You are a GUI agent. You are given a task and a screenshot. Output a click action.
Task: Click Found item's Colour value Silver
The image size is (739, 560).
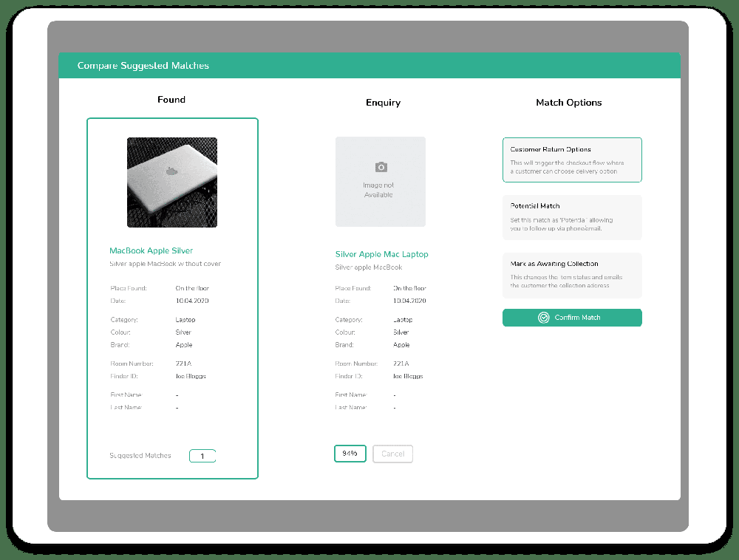click(183, 332)
